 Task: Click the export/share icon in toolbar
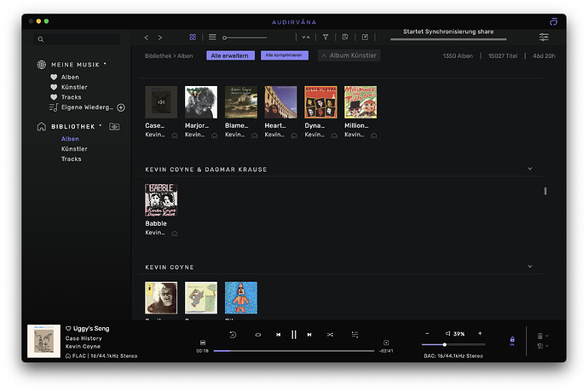tap(365, 37)
